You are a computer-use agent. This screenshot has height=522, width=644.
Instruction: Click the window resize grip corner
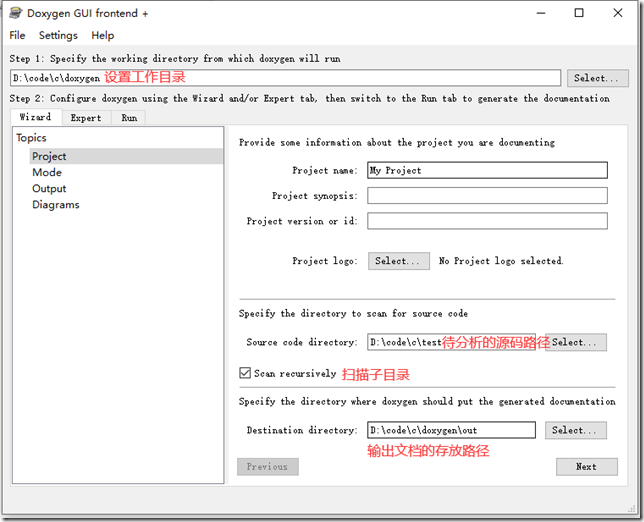631,509
